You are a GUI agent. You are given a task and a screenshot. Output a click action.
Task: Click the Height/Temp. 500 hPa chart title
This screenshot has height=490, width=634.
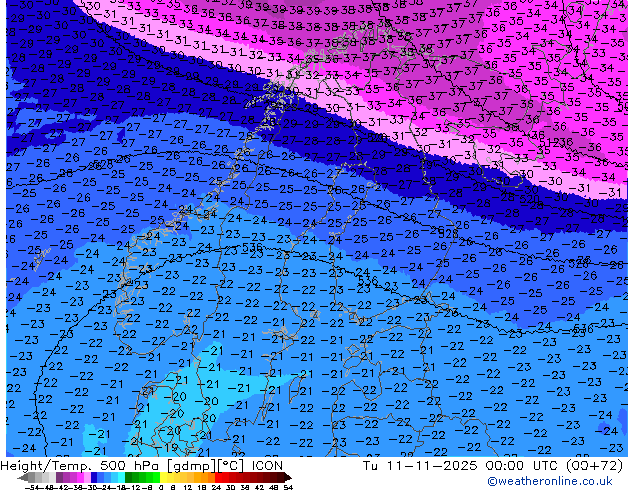pyautogui.click(x=142, y=466)
